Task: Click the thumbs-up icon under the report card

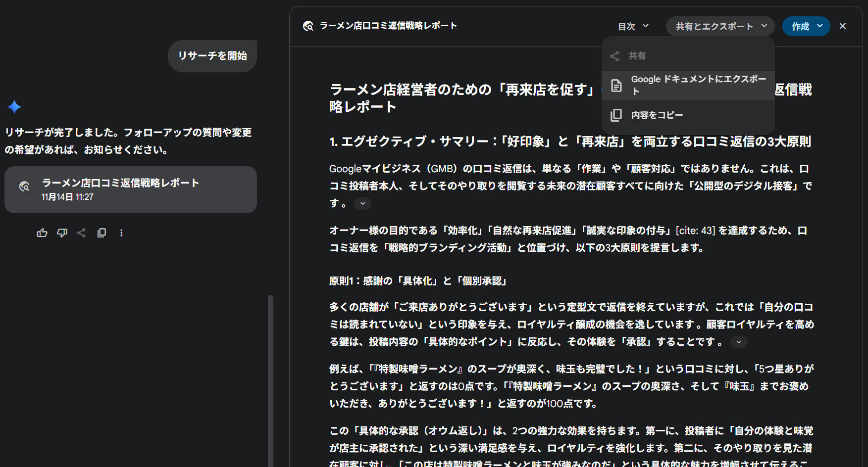Action: (x=42, y=233)
